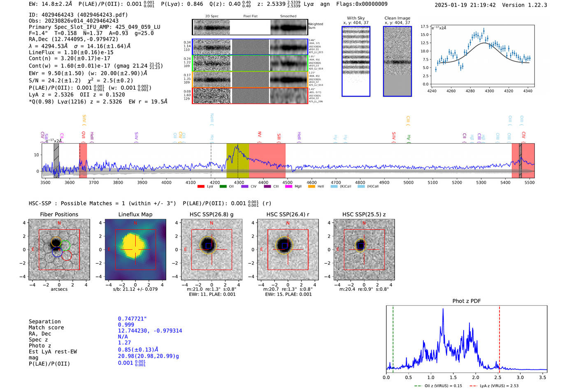This screenshot has width=576, height=392.
Task: Click the CIV purple legend swatch
Action: pos(245,187)
